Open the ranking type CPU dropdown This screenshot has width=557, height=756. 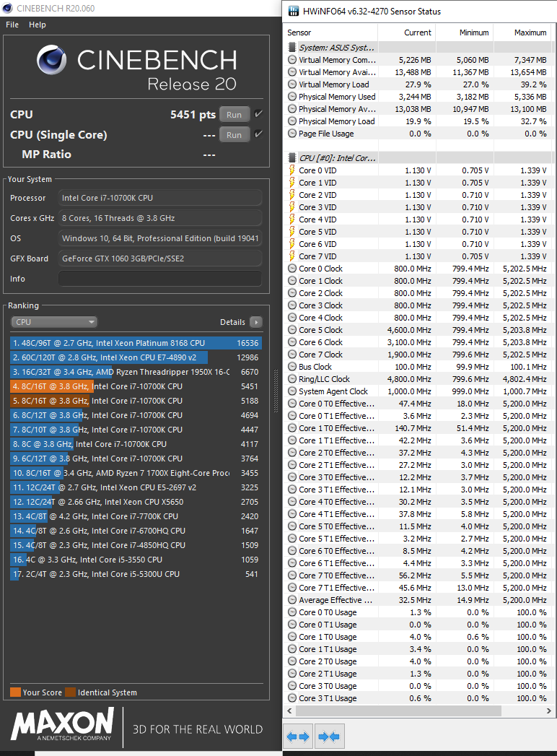click(x=54, y=322)
